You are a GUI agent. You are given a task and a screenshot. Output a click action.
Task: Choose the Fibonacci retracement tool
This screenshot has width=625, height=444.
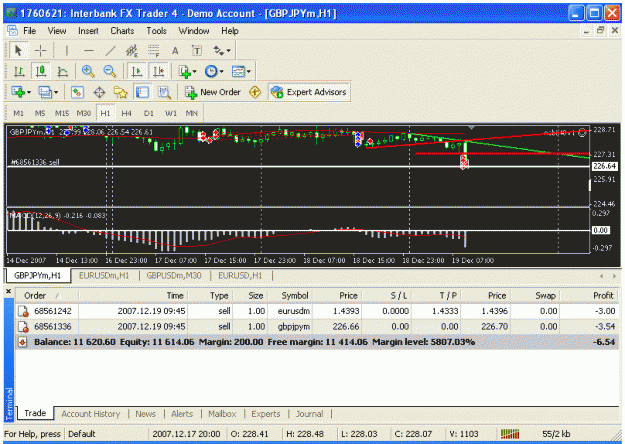[x=153, y=51]
